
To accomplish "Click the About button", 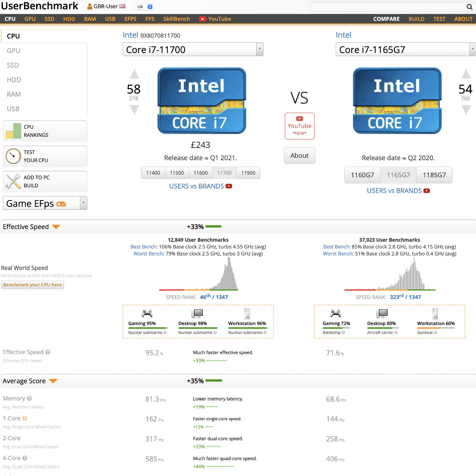I will click(x=299, y=155).
